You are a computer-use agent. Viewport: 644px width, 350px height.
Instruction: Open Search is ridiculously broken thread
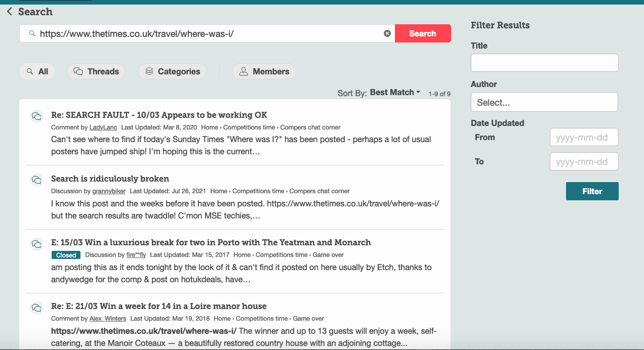coord(110,179)
